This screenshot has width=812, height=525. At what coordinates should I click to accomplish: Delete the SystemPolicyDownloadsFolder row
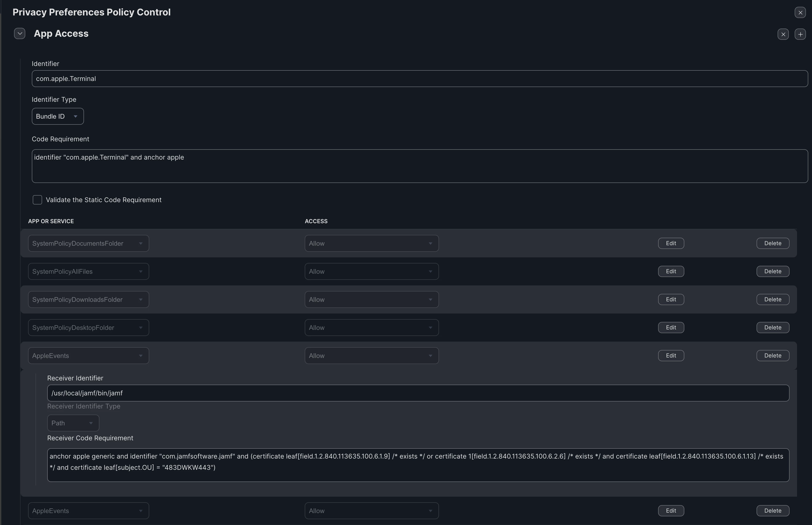(773, 299)
